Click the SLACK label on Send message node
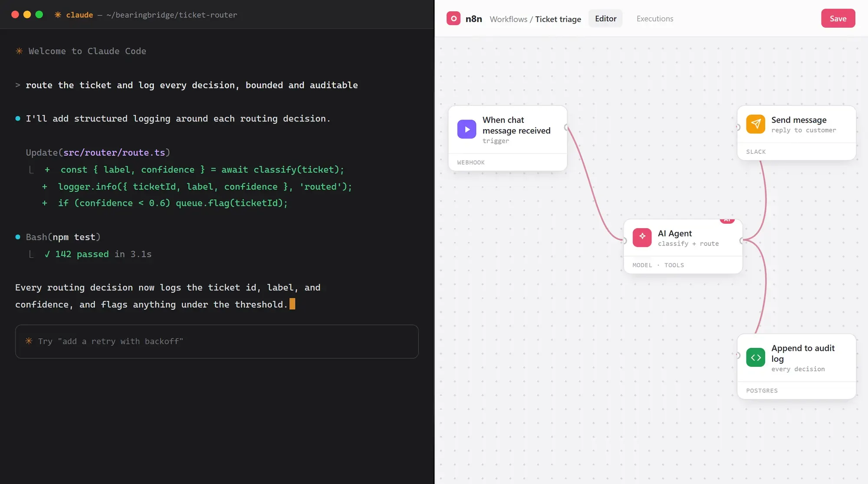 [x=756, y=151]
